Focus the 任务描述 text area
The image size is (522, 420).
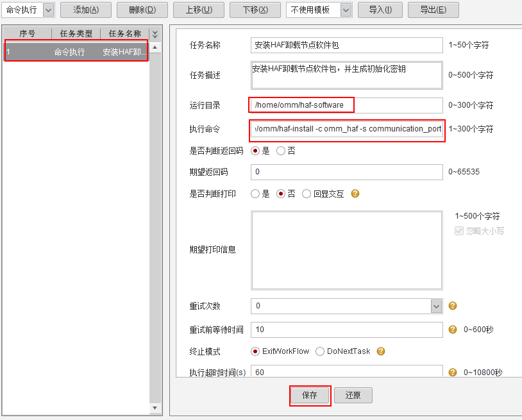pyautogui.click(x=346, y=75)
